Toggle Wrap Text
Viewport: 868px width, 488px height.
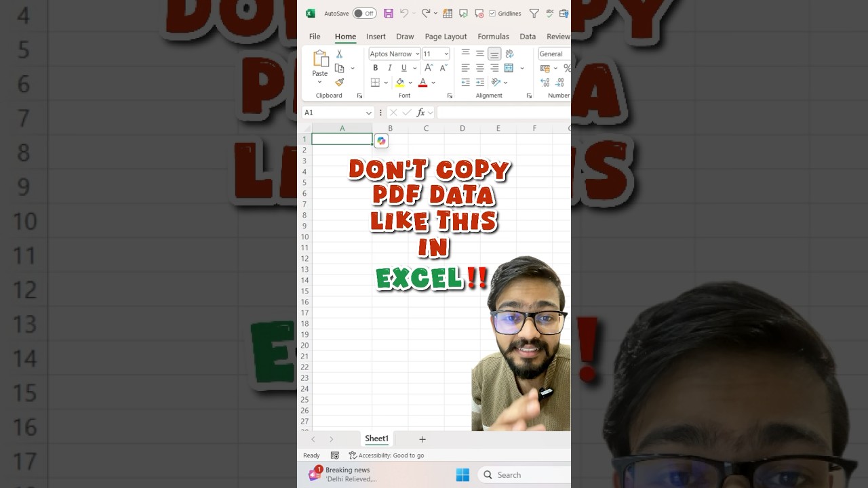click(509, 54)
